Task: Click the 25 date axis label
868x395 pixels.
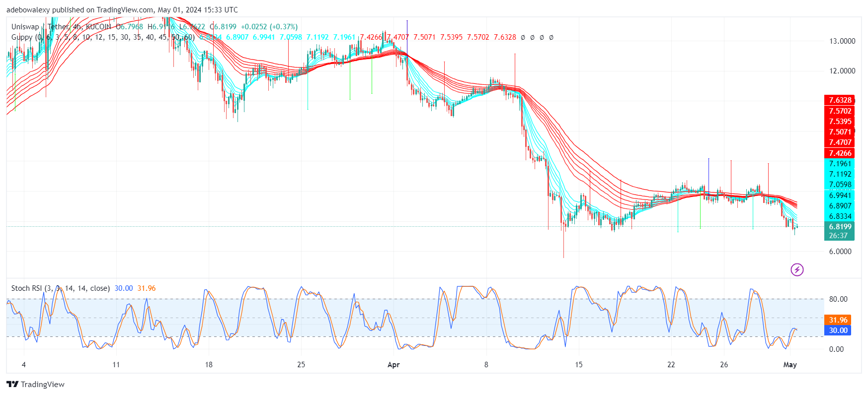Action: (301, 365)
